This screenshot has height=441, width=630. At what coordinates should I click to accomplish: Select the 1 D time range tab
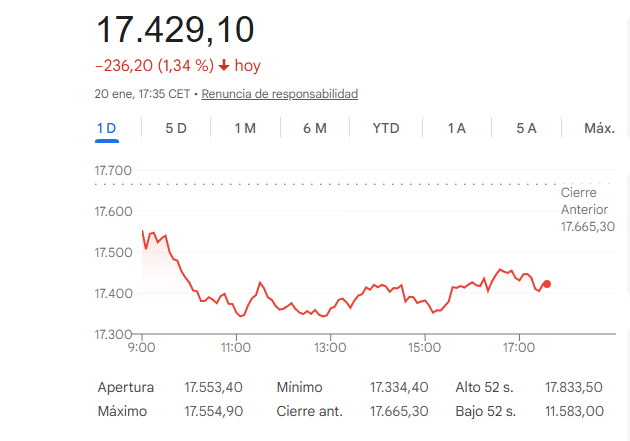coord(106,128)
